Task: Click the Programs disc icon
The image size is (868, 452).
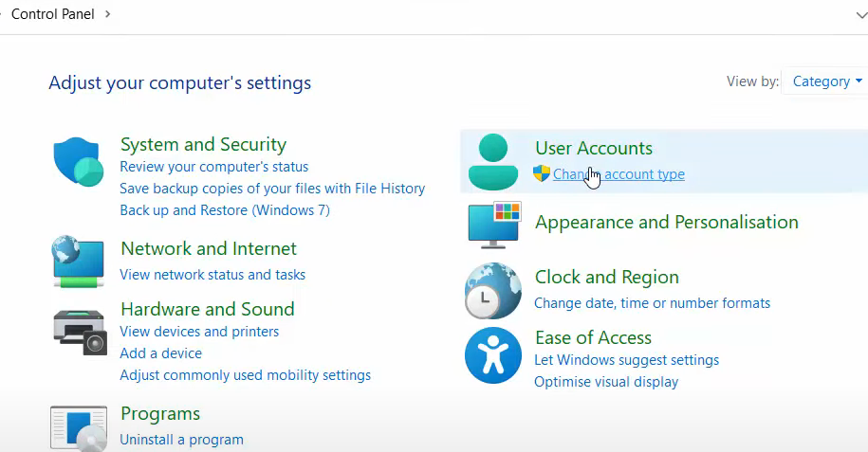Action: (x=79, y=428)
